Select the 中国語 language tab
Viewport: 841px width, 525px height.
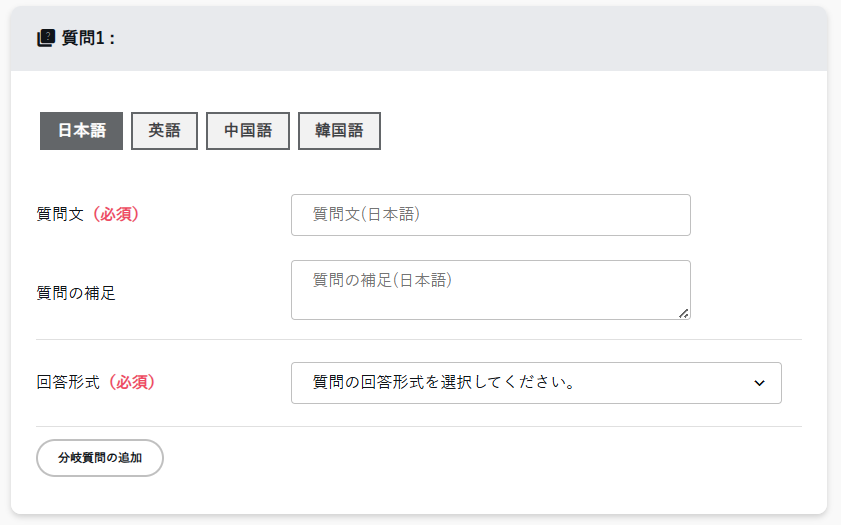pos(247,131)
